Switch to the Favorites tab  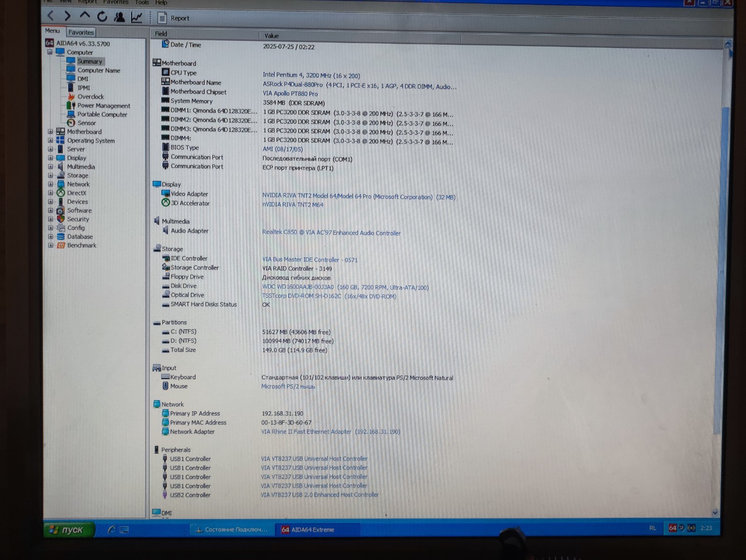(81, 32)
